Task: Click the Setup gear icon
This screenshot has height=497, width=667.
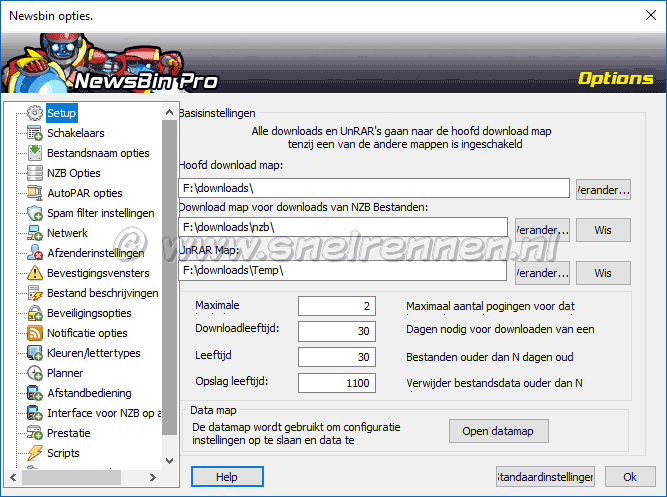Action: (34, 113)
